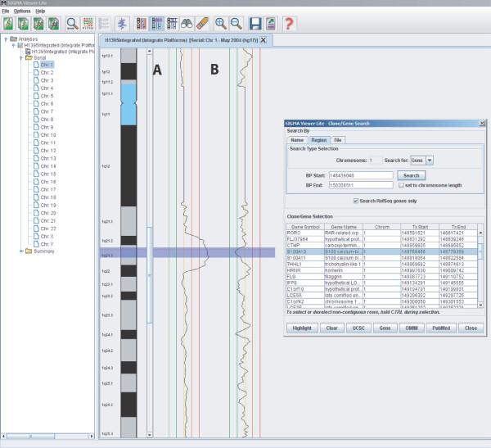Image resolution: width=491 pixels, height=448 pixels.
Task: Switch to the Region search tab
Action: [x=319, y=140]
